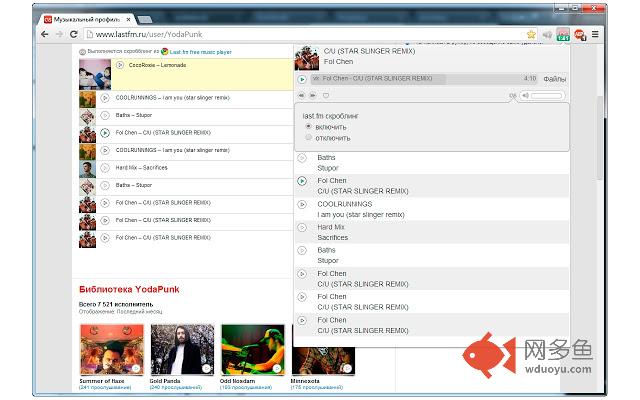Image resolution: width=640 pixels, height=400 pixels.
Task: Click the now-playing album art in popup
Action: 307,58
